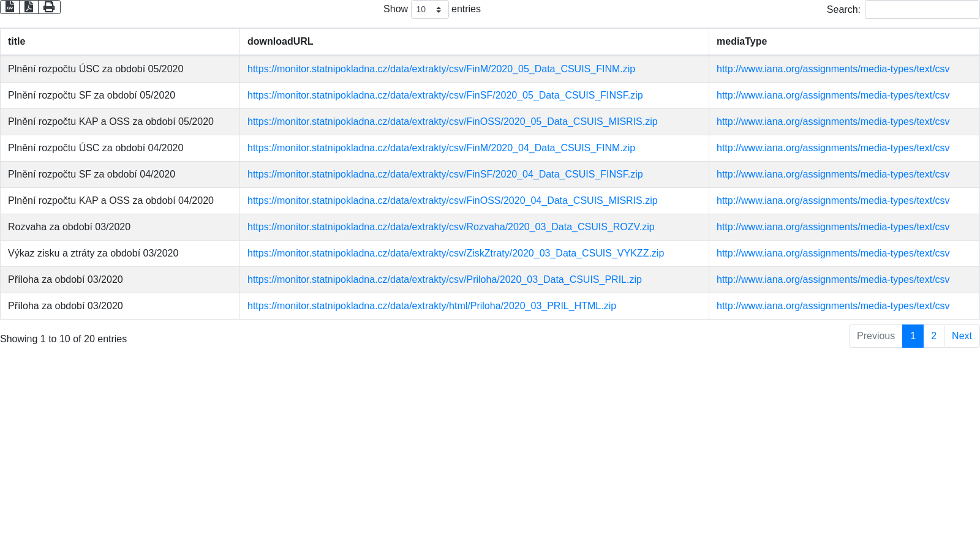Click the Next pagination button

click(x=961, y=336)
